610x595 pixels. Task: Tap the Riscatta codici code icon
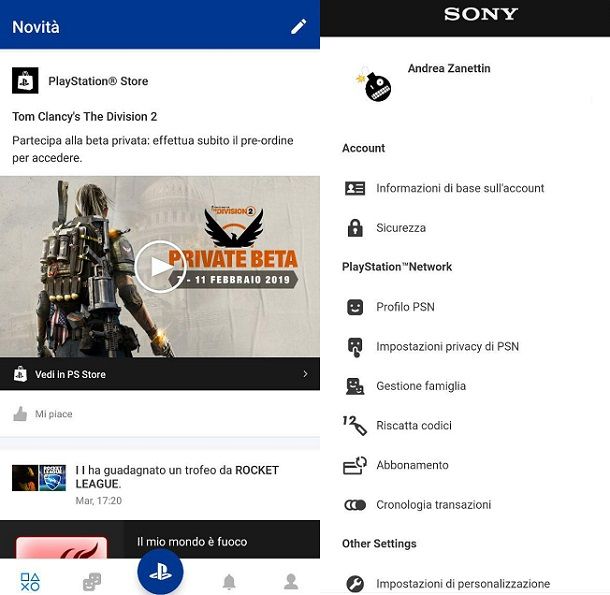[x=354, y=425]
